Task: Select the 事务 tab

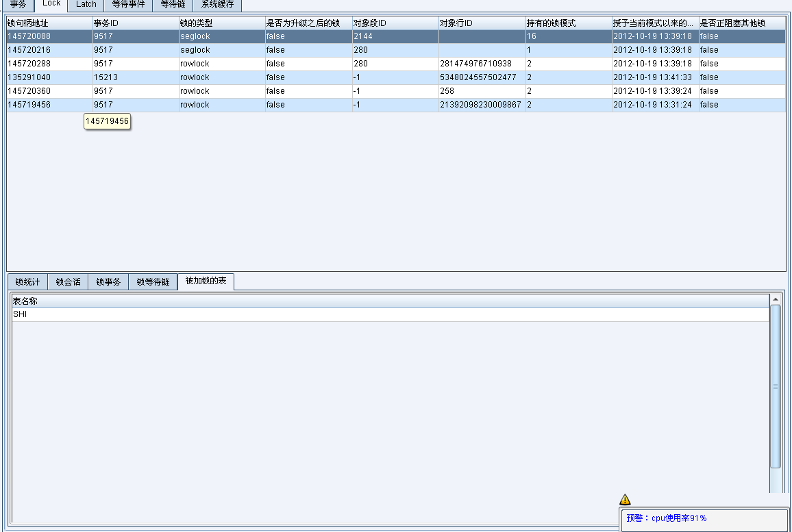Action: 18,4
